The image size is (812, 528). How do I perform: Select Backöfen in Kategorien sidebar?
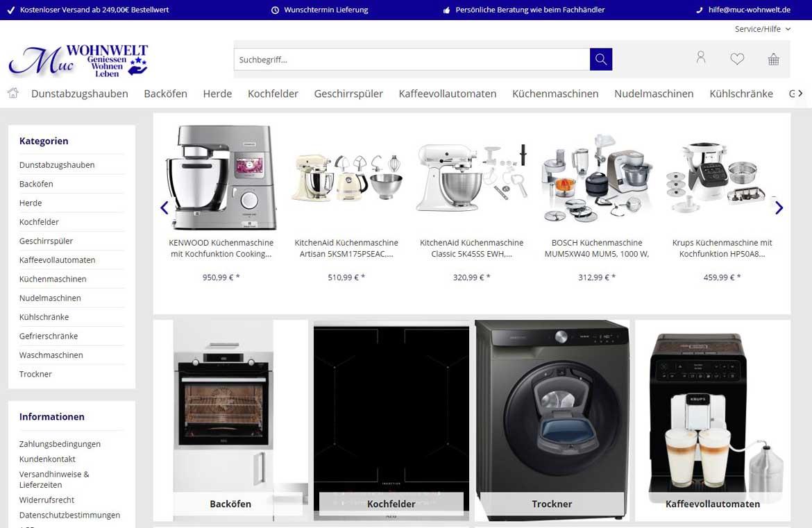click(36, 184)
